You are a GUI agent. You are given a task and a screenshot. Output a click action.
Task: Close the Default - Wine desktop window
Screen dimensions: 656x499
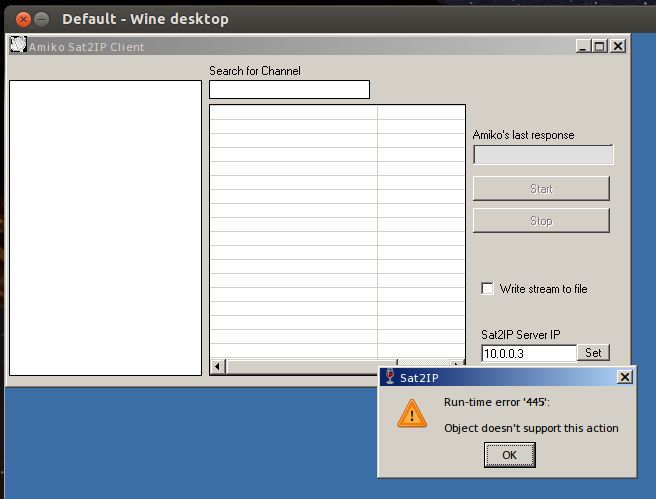[x=23, y=19]
